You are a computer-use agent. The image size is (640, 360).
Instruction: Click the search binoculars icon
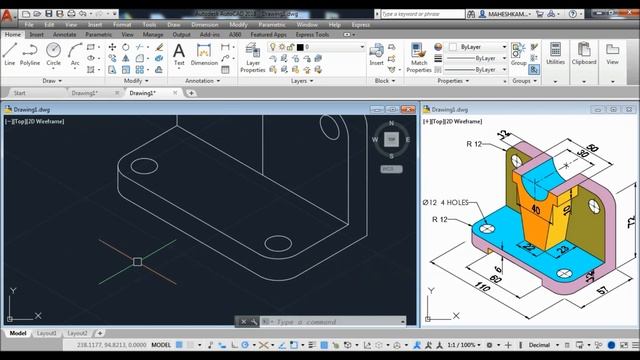pyautogui.click(x=471, y=14)
